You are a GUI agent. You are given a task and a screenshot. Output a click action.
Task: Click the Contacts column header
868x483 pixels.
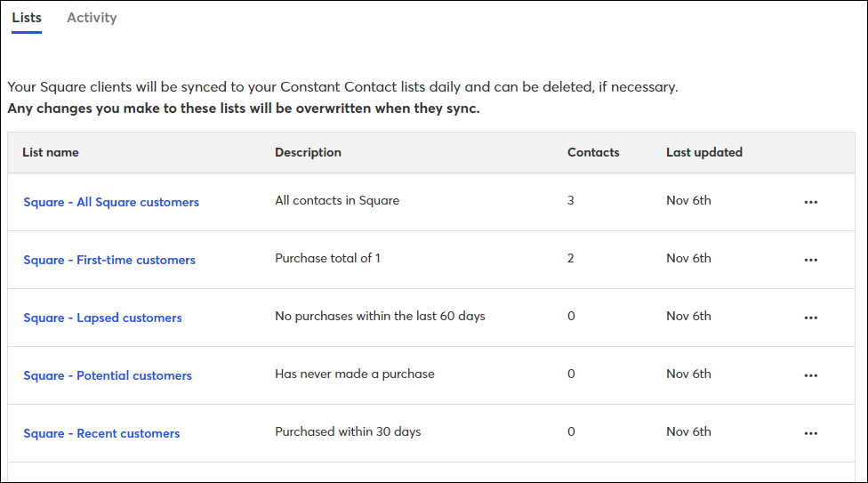click(593, 152)
